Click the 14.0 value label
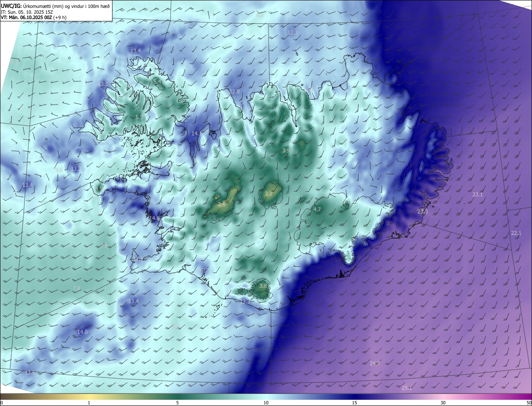The height and width of the screenshot is (406, 532). click(x=82, y=332)
